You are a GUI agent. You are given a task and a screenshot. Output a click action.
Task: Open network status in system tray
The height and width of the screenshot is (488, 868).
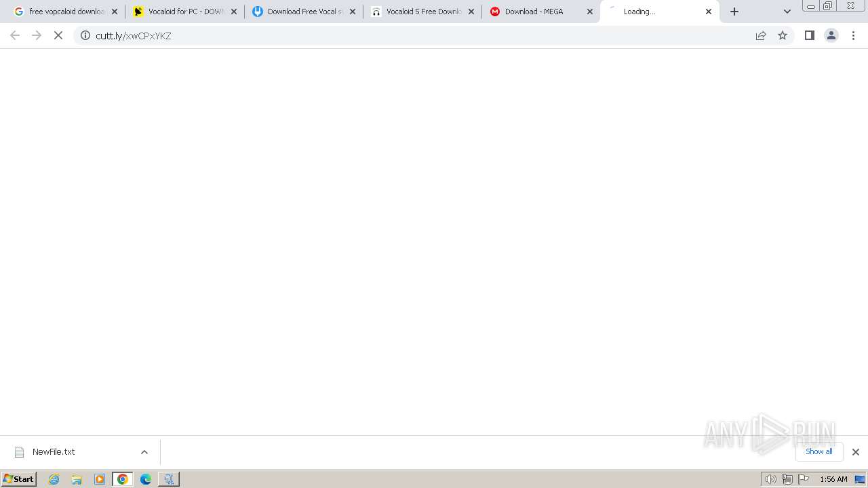[787, 479]
